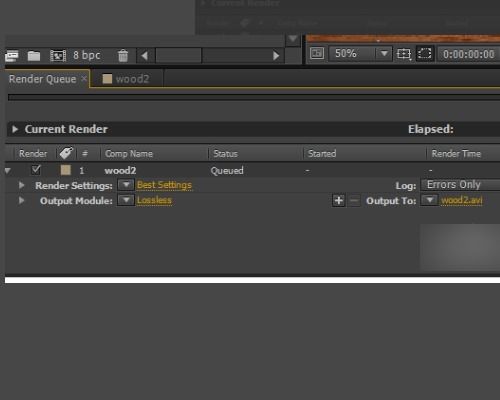Click the Status column header
The image size is (500, 400).
pyautogui.click(x=225, y=154)
